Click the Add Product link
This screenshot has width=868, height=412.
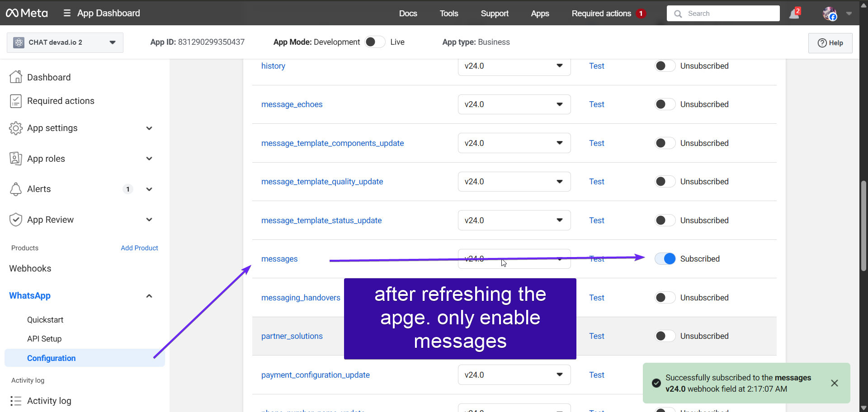tap(139, 248)
